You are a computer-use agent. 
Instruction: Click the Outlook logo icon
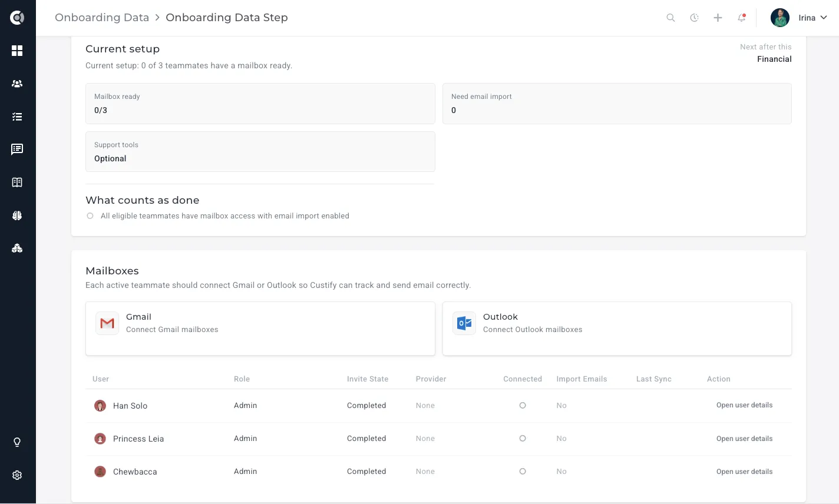464,323
